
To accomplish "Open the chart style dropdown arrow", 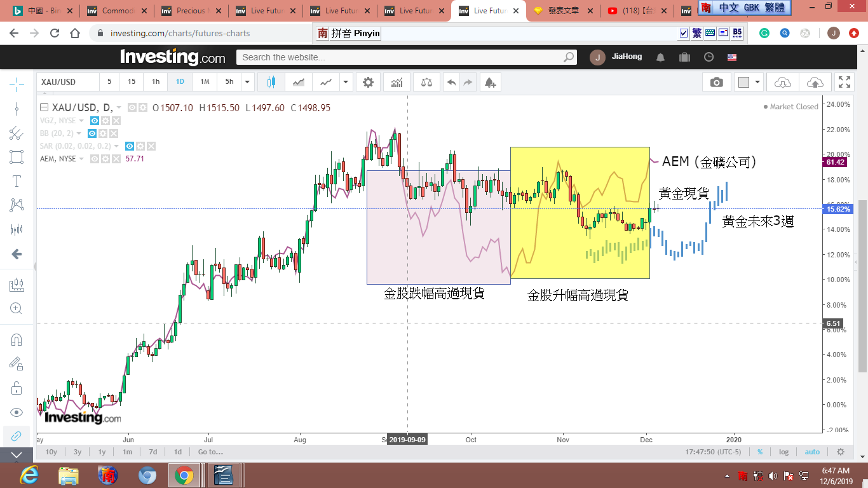I will coord(346,82).
